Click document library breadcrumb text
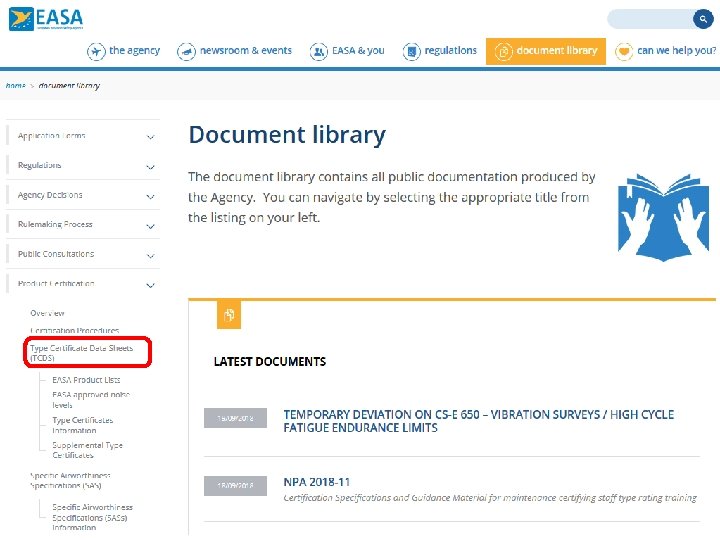The height and width of the screenshot is (540, 720). pos(69,85)
